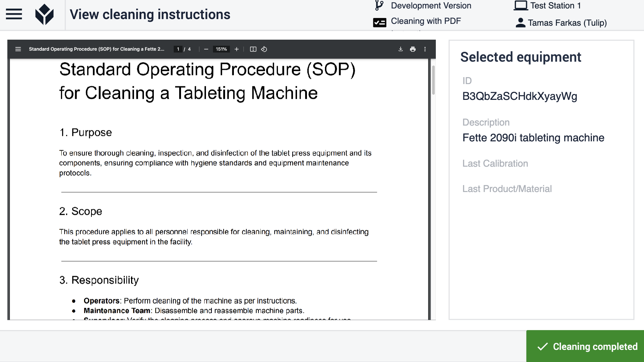Click the PDF vertical scrollbar thumb
The width and height of the screenshot is (644, 362).
pyautogui.click(x=433, y=80)
